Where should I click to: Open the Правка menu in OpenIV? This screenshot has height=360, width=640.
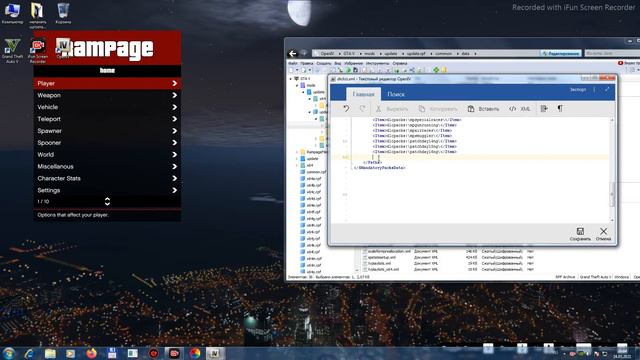(x=307, y=63)
